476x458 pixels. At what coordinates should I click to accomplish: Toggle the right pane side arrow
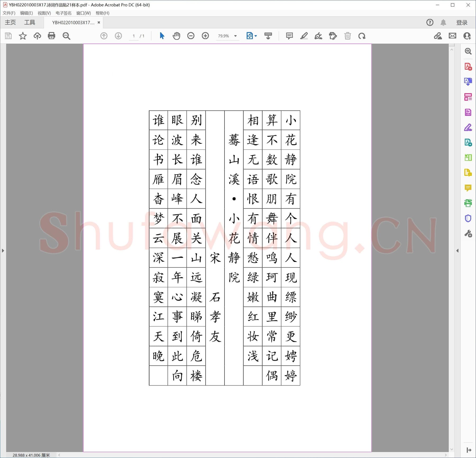point(457,250)
